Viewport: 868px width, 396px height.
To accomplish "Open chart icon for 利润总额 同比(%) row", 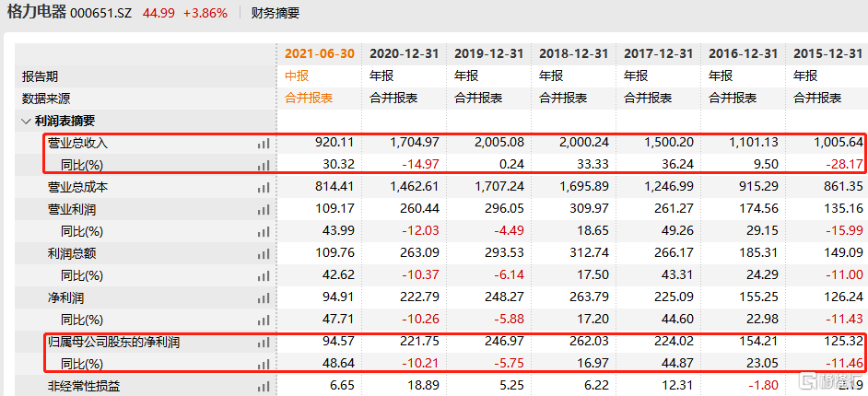I will click(x=264, y=275).
